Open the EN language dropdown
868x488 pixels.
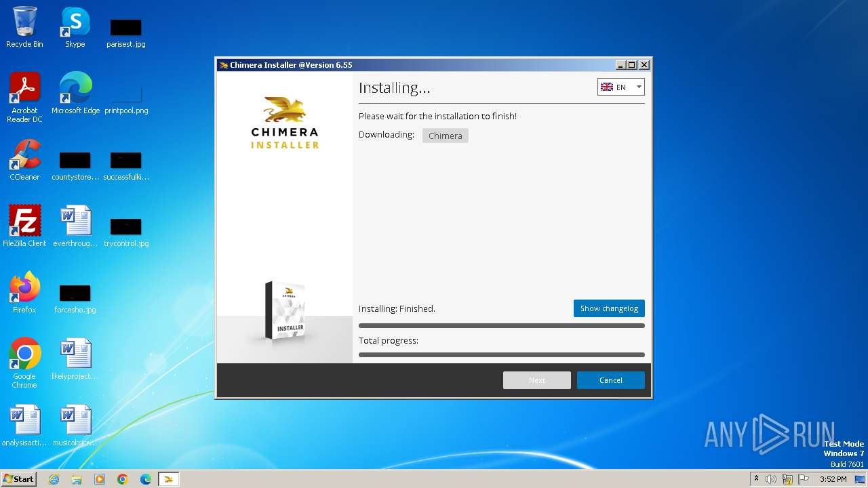(620, 87)
